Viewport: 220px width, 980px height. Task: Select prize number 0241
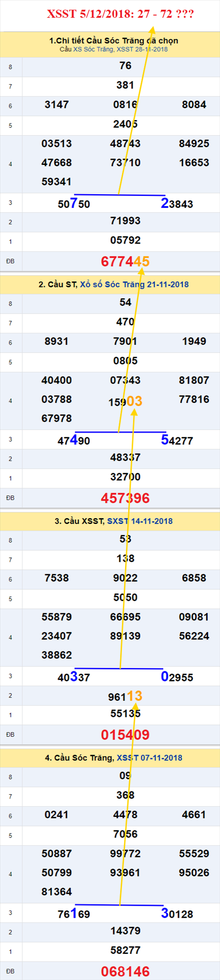pyautogui.click(x=57, y=815)
